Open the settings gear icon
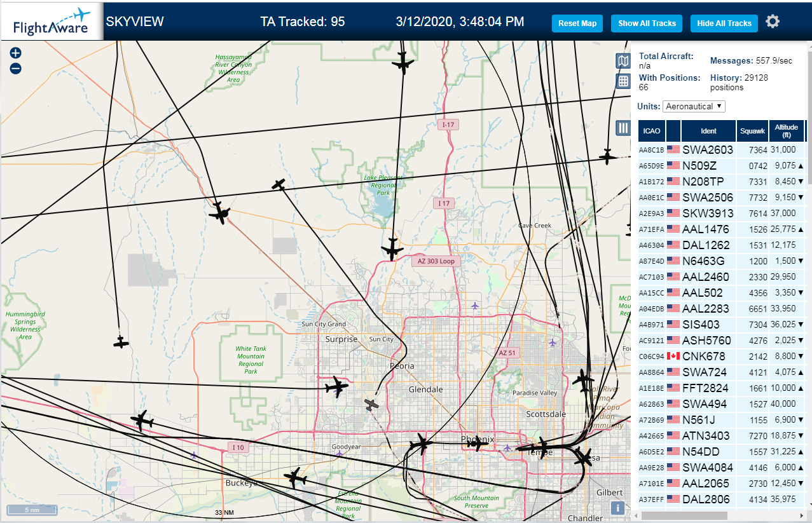812x523 pixels. (773, 22)
